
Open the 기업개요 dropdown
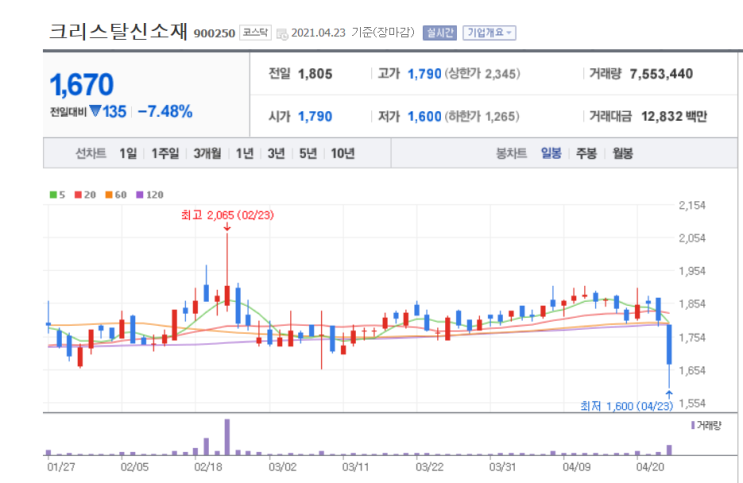click(489, 33)
